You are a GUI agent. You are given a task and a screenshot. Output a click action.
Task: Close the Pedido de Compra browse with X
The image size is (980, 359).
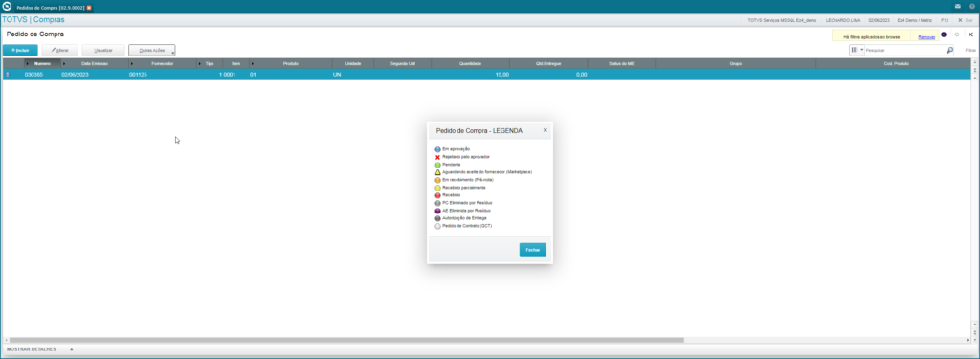tap(970, 34)
